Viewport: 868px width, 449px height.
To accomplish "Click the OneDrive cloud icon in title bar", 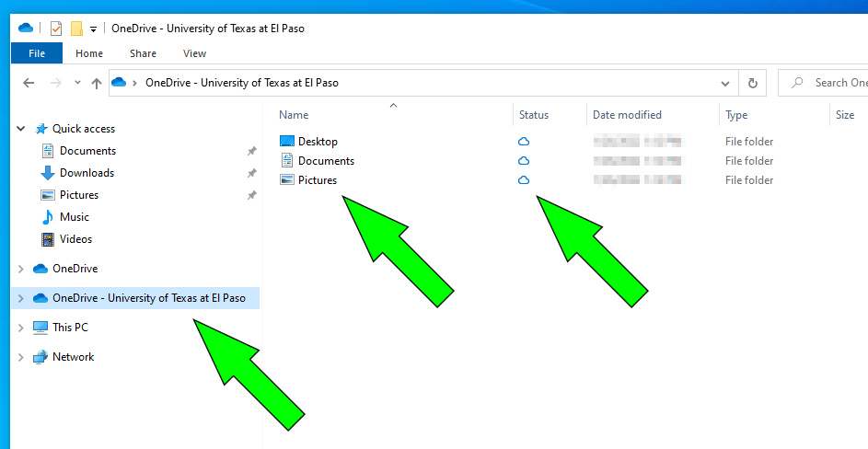I will [x=26, y=29].
